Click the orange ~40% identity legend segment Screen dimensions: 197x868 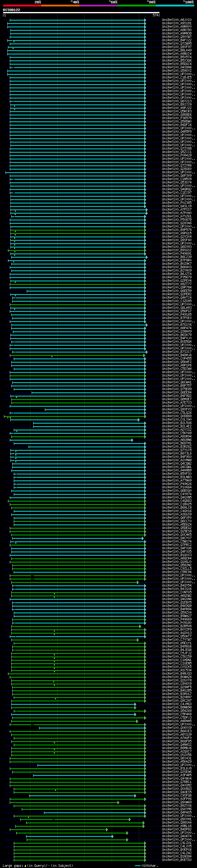coord(60,6)
